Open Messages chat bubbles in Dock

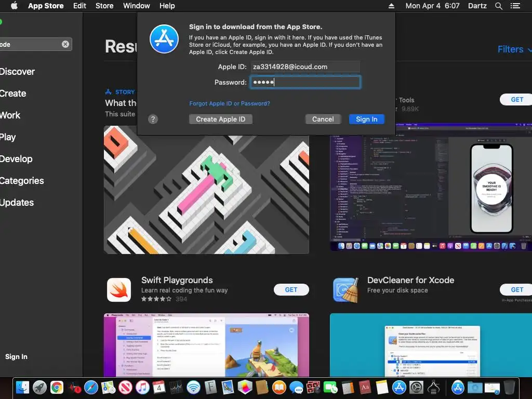click(x=296, y=387)
